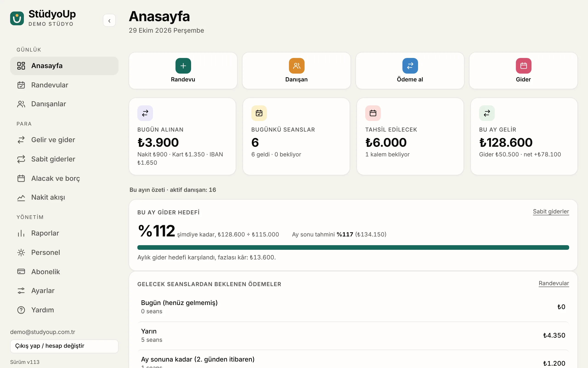
Task: Click the Yardım question mark icon
Action: pyautogui.click(x=21, y=310)
